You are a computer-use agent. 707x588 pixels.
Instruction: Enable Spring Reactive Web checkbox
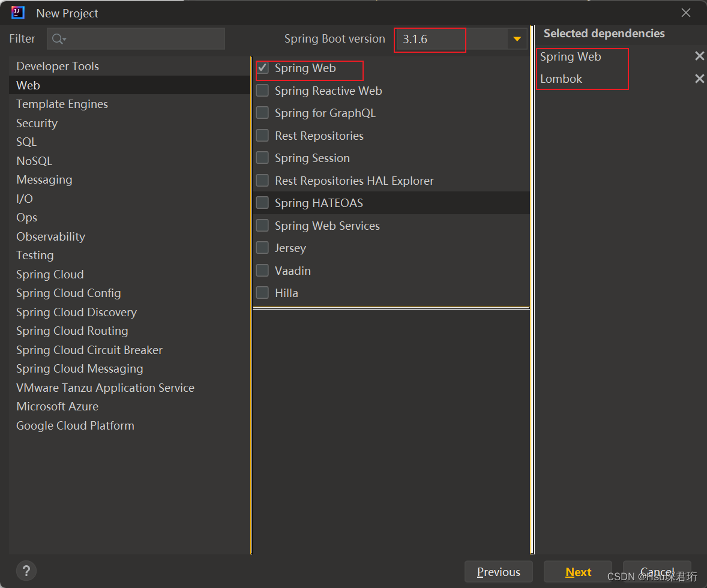[262, 90]
